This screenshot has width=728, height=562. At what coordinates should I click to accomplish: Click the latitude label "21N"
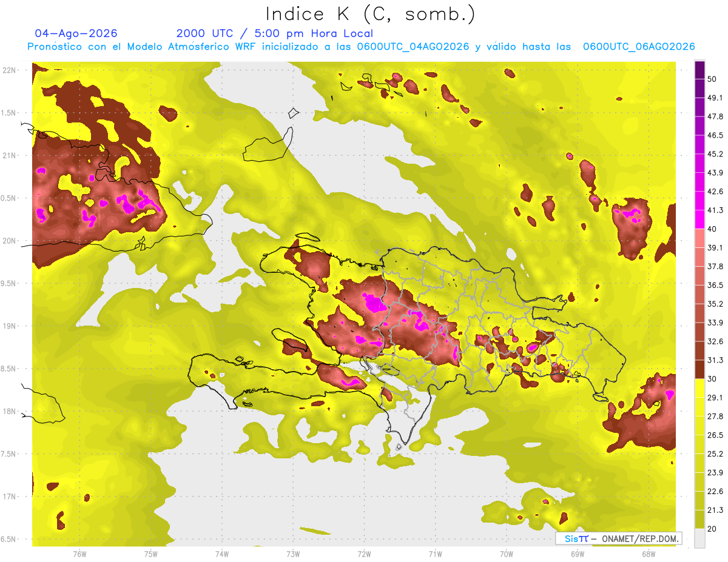coord(9,155)
